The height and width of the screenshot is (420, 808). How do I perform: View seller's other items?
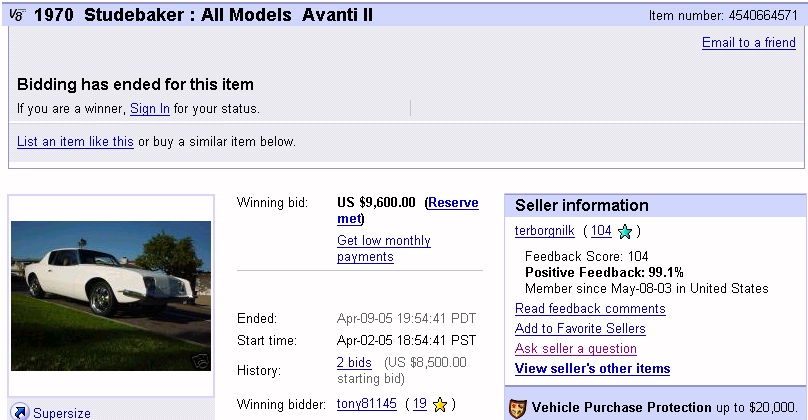pos(592,369)
